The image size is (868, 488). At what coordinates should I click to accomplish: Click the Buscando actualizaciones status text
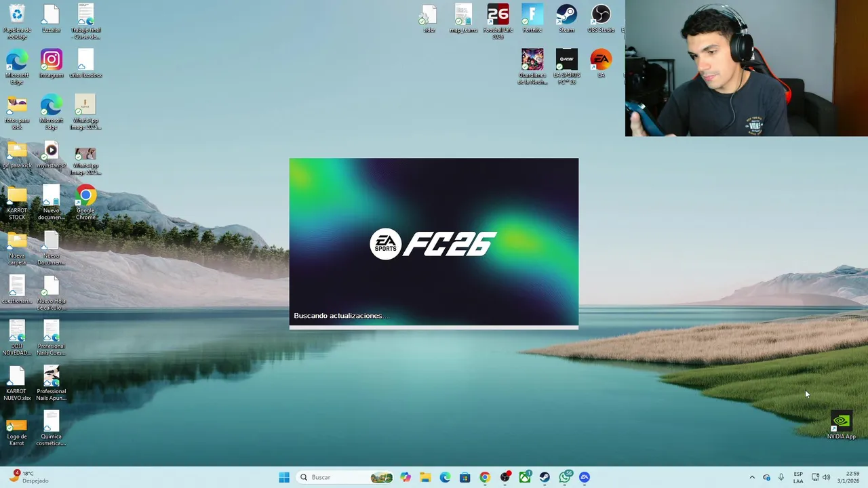coord(340,316)
